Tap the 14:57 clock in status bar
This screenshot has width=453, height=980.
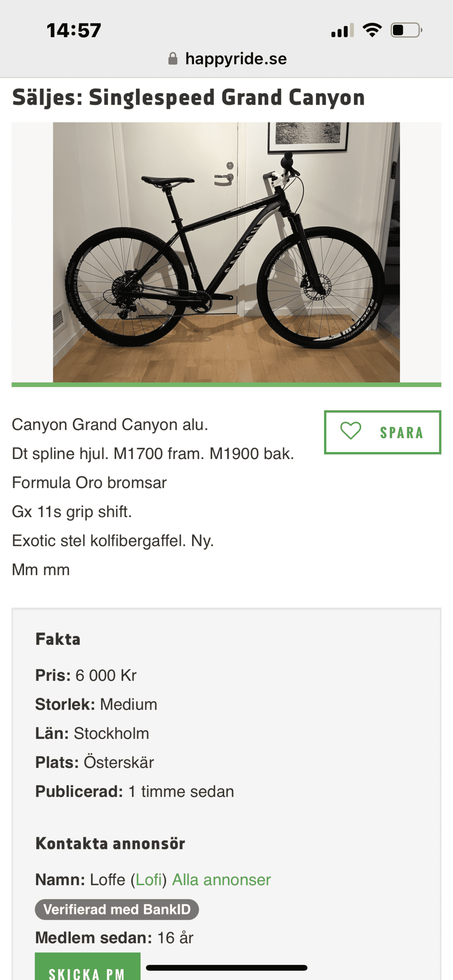[74, 31]
